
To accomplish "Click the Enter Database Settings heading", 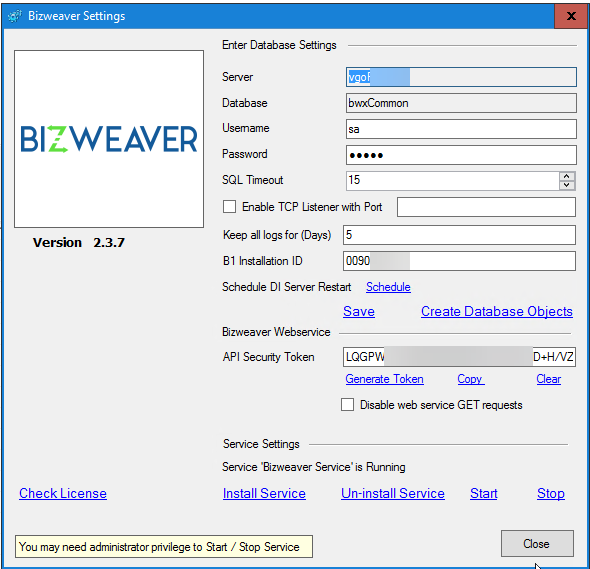I will coord(279,45).
